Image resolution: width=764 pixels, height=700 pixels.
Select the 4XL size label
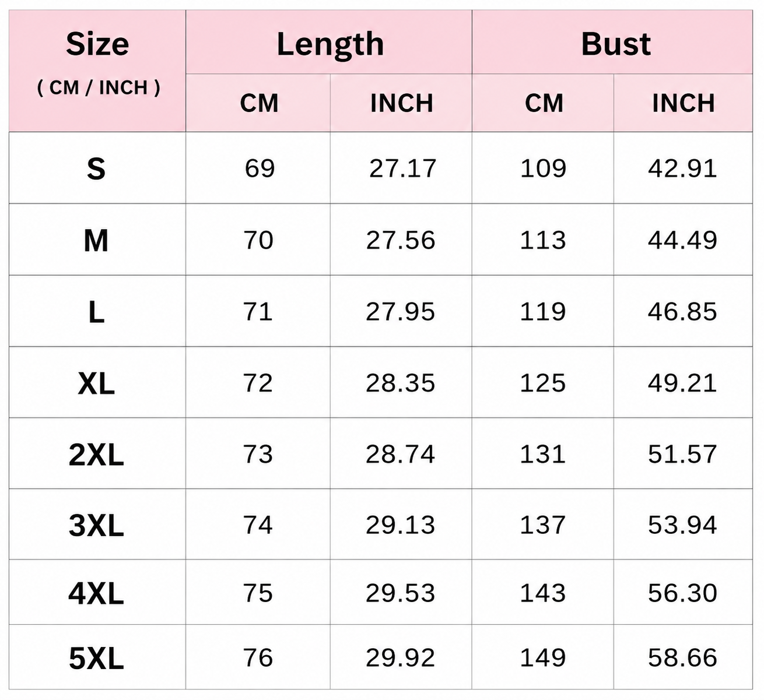click(97, 593)
